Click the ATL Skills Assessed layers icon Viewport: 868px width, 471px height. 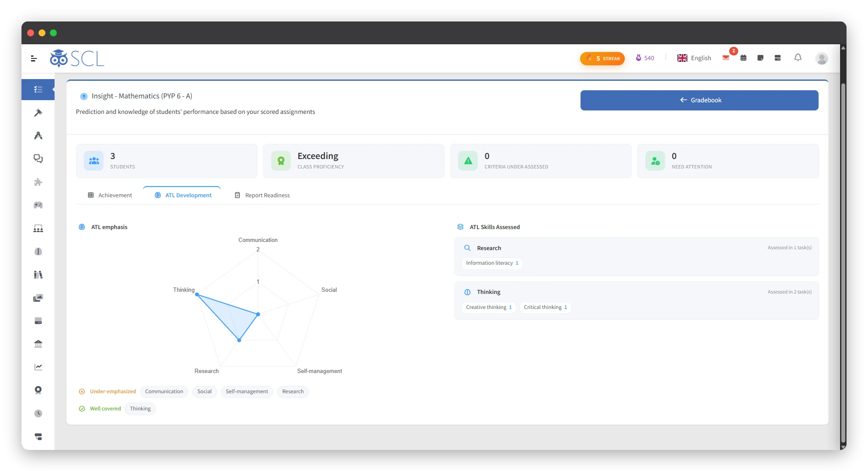pyautogui.click(x=460, y=227)
